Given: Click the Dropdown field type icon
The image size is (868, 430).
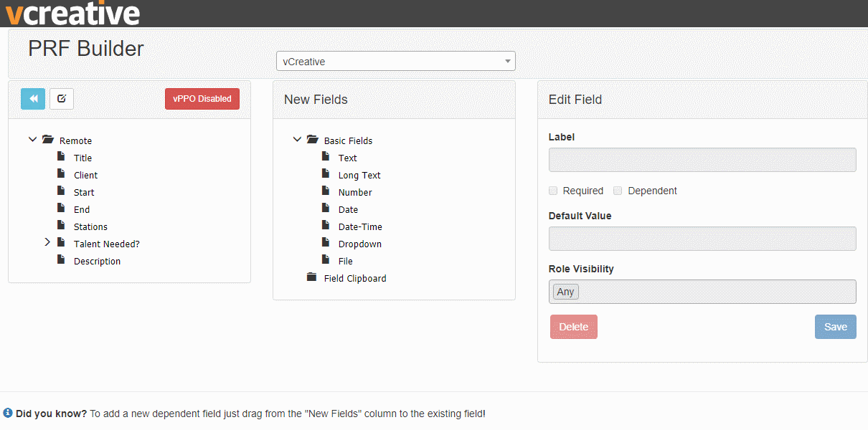Looking at the screenshot, I should click(x=326, y=242).
